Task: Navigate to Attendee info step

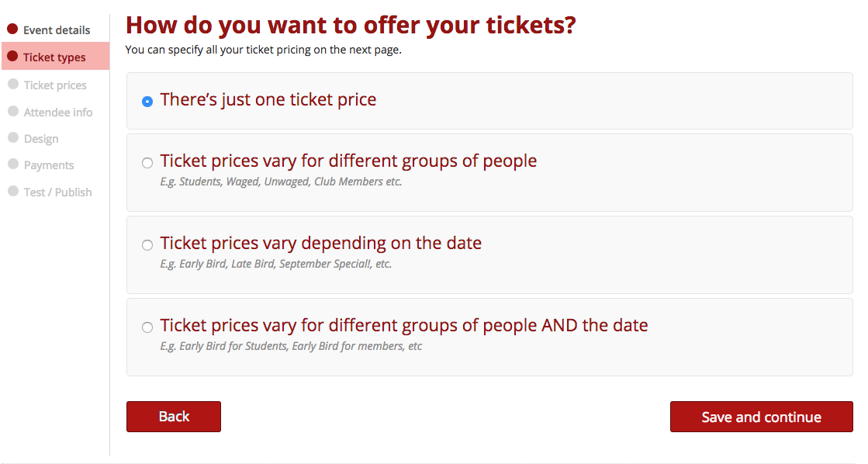Action: pos(58,113)
